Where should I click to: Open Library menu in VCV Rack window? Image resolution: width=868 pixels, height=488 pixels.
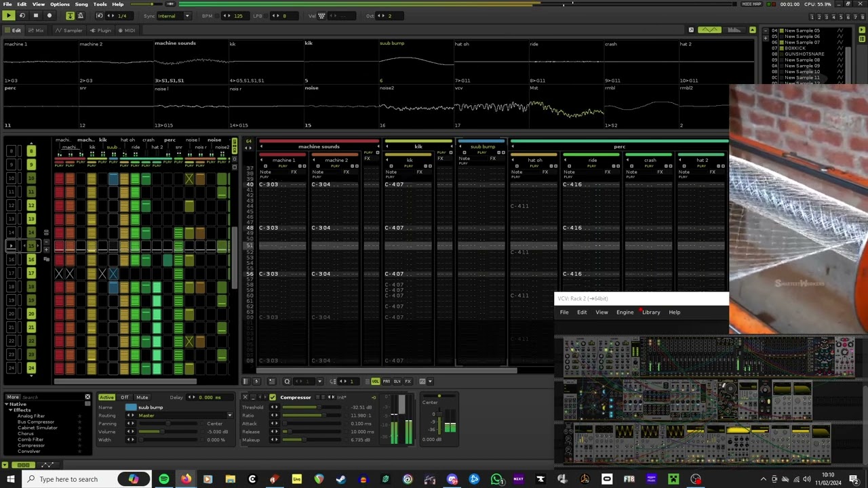tap(651, 312)
